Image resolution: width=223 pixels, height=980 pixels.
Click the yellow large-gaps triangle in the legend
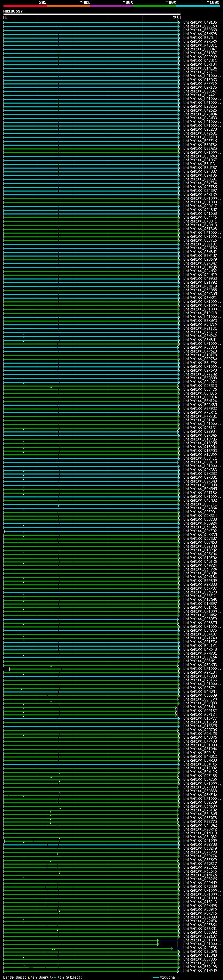coord(29,977)
